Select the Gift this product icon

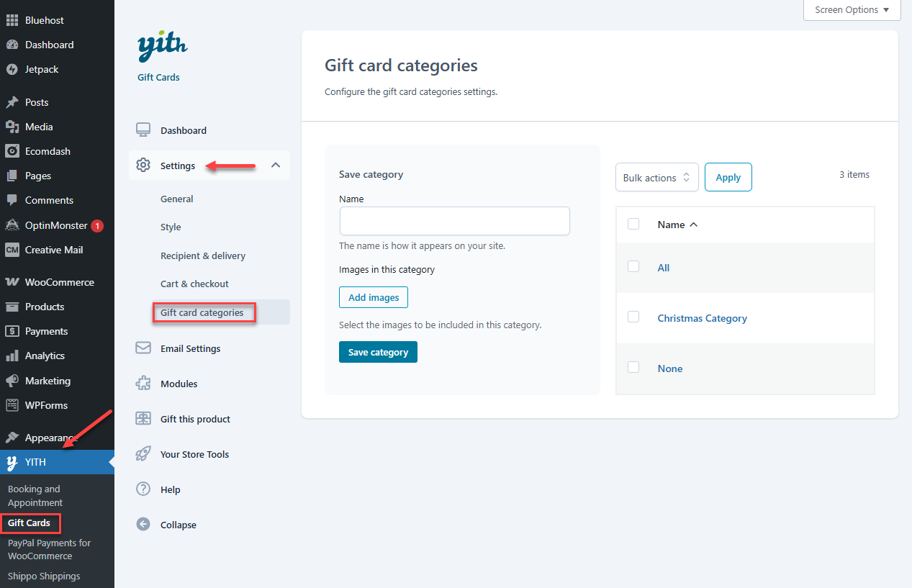click(x=143, y=419)
